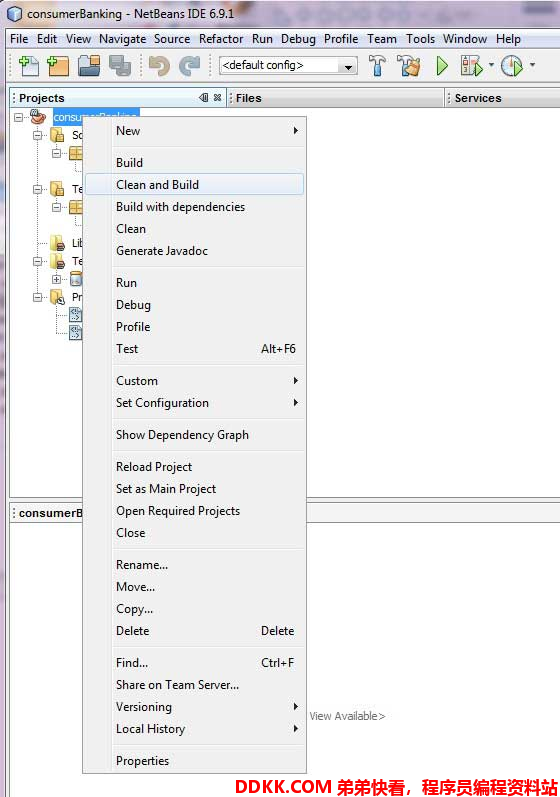Choose Build from the context menu
The height and width of the screenshot is (797, 560).
coord(195,163)
